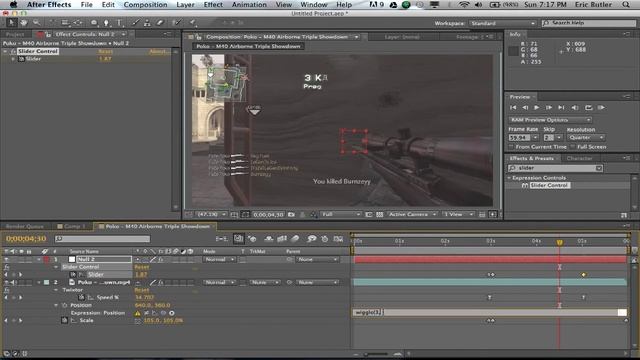Toggle Speed % stopwatch in timeline
This screenshot has width=640, height=360.
click(81, 298)
